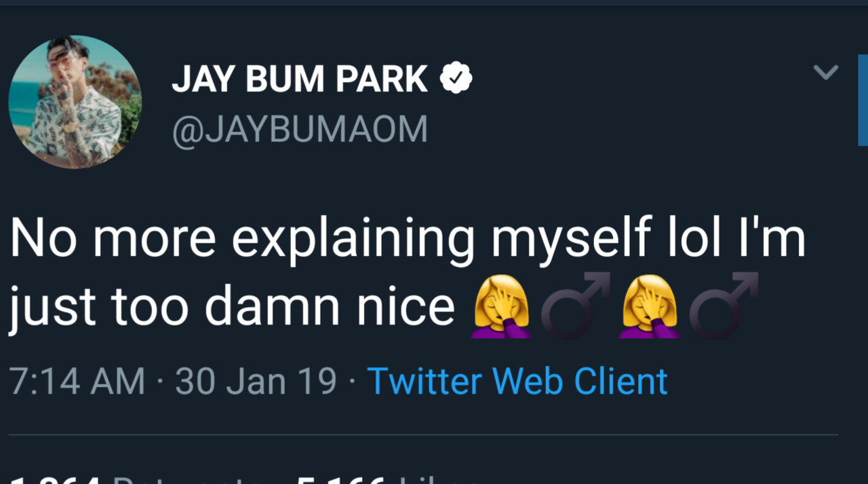
Task: Open the JAY BUM PARK display name
Action: pos(300,79)
